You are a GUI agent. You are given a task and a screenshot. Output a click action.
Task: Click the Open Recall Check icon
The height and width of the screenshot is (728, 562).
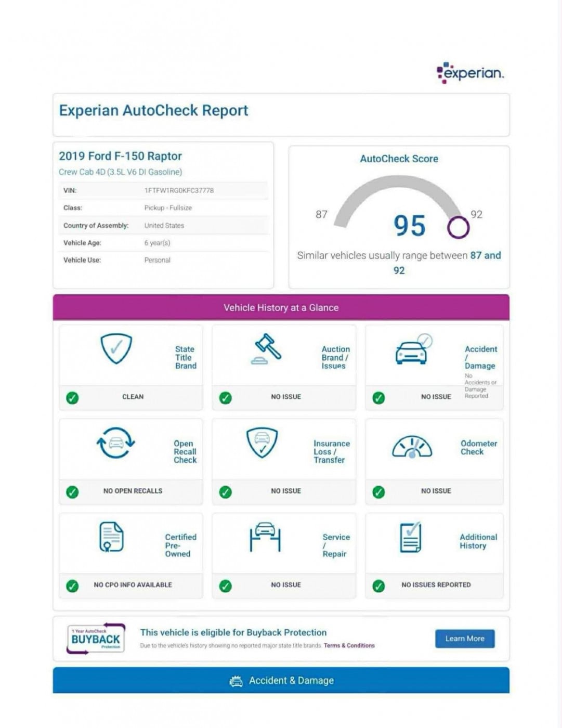point(116,443)
